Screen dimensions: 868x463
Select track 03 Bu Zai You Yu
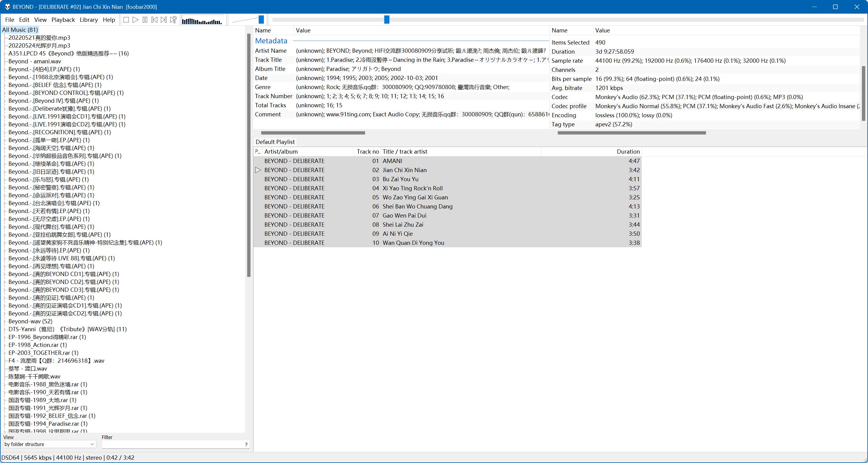coord(447,179)
